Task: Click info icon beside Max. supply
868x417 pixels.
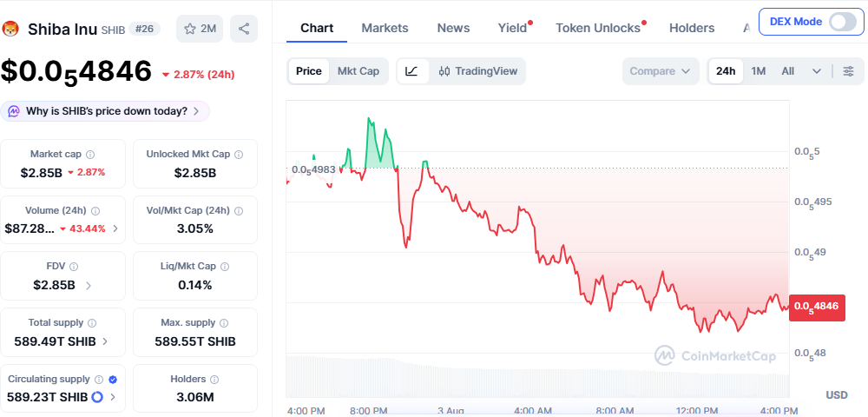Action: coord(224,323)
